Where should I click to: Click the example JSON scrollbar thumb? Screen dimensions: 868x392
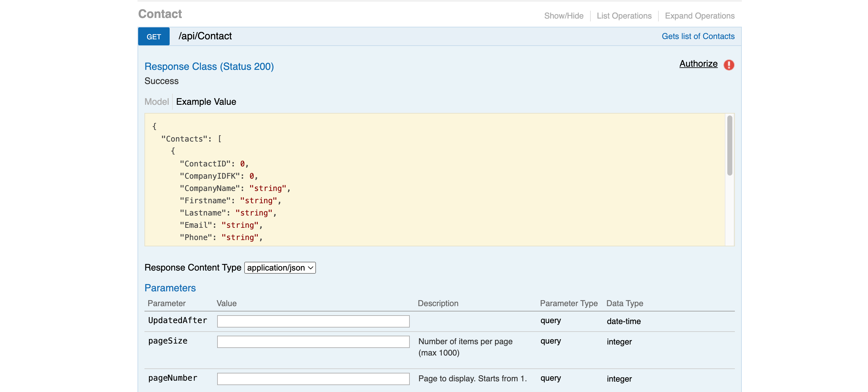pyautogui.click(x=730, y=145)
